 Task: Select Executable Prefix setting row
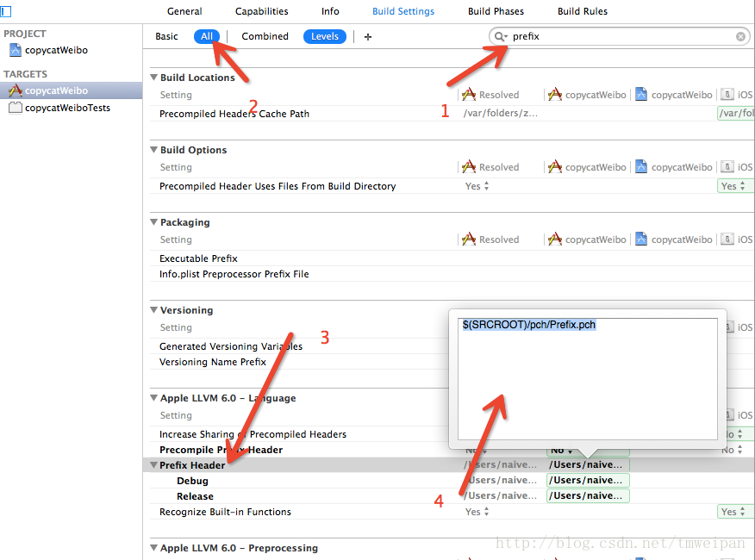pos(198,258)
